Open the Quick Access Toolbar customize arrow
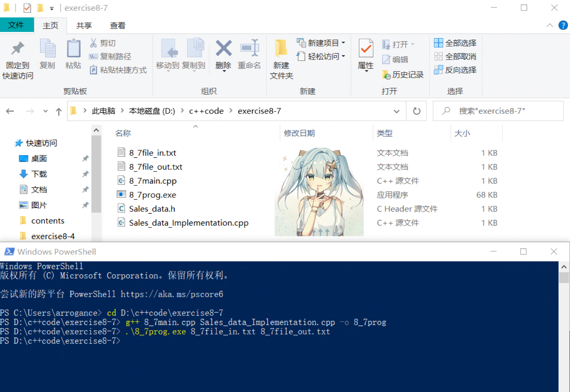The width and height of the screenshot is (570, 392). click(x=52, y=8)
